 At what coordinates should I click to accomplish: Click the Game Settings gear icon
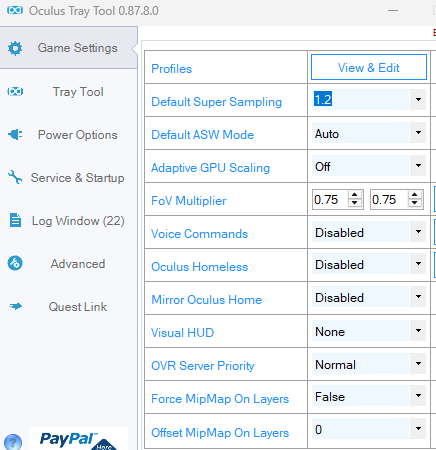pos(15,48)
